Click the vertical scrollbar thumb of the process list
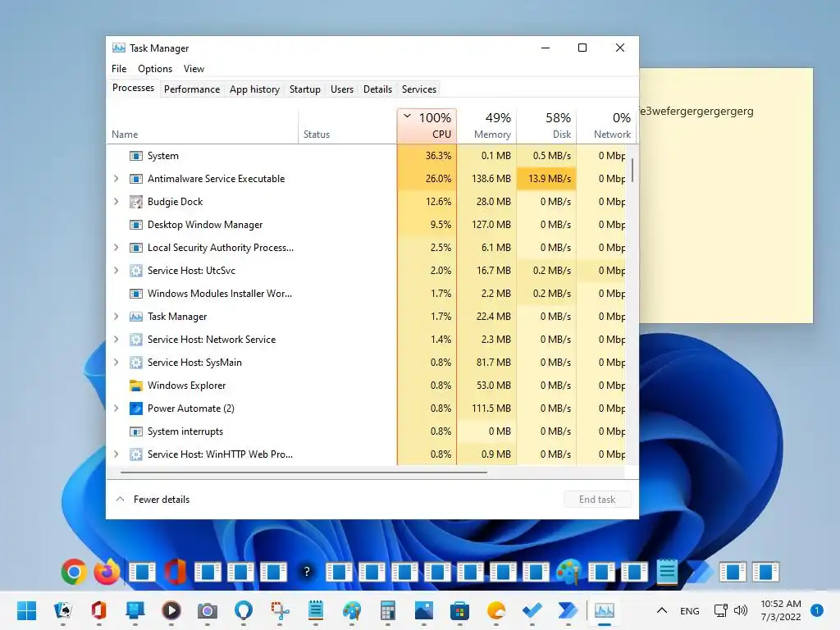 pyautogui.click(x=632, y=171)
